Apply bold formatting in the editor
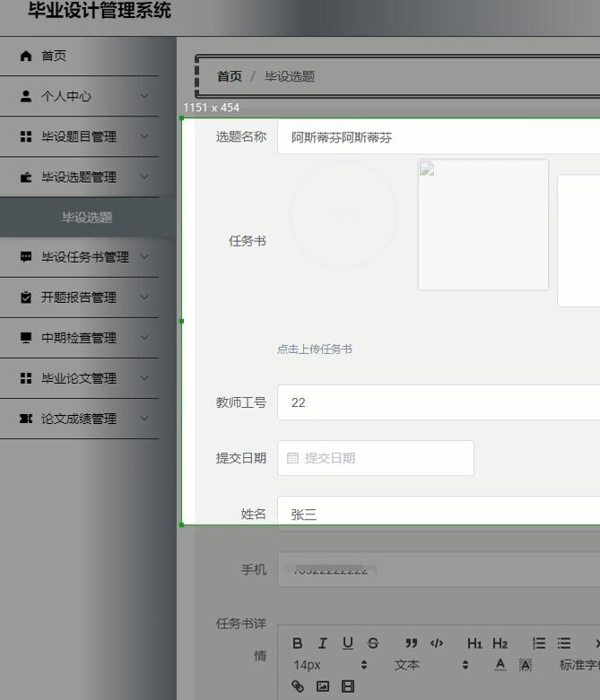 (298, 643)
